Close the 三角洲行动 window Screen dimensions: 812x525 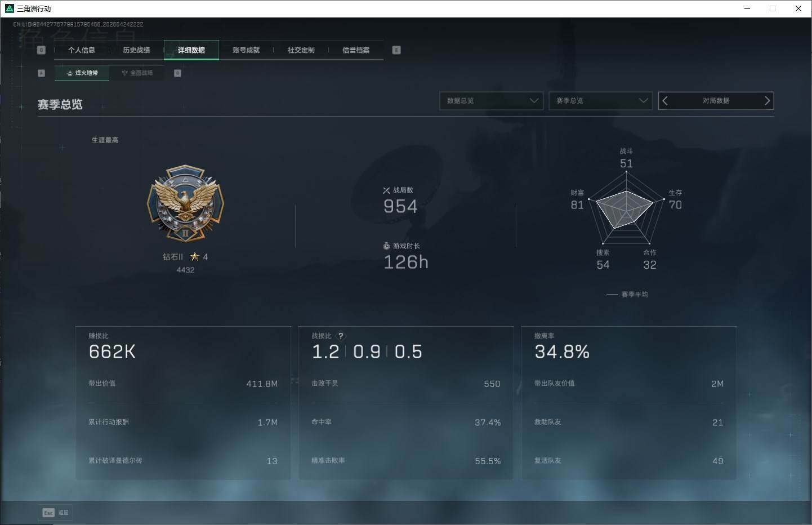pyautogui.click(x=798, y=8)
